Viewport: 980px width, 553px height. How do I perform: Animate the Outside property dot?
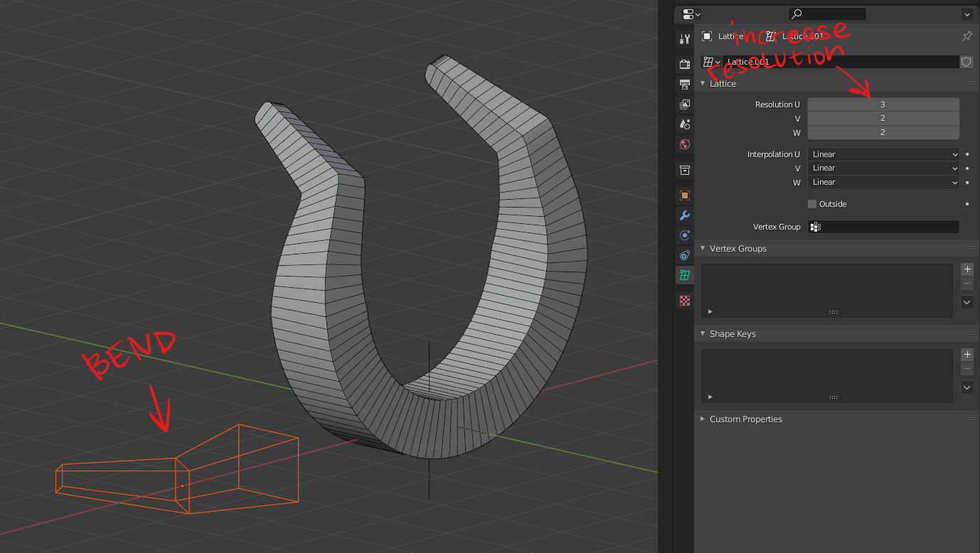(x=968, y=204)
